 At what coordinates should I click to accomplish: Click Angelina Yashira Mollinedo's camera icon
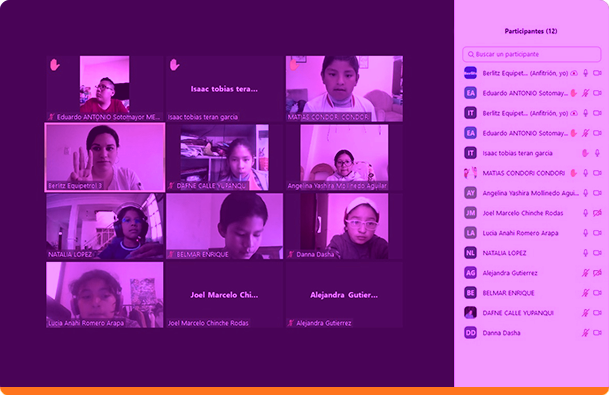point(597,193)
